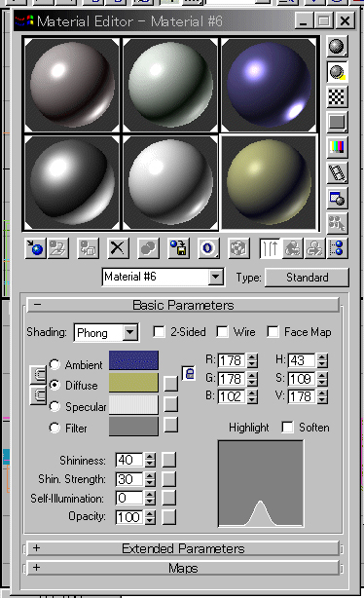Select the olive-yellow sphere sample slot

point(269,182)
